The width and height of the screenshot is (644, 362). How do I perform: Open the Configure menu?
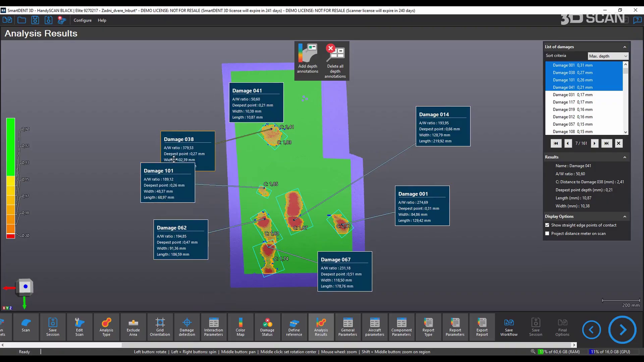(x=83, y=20)
